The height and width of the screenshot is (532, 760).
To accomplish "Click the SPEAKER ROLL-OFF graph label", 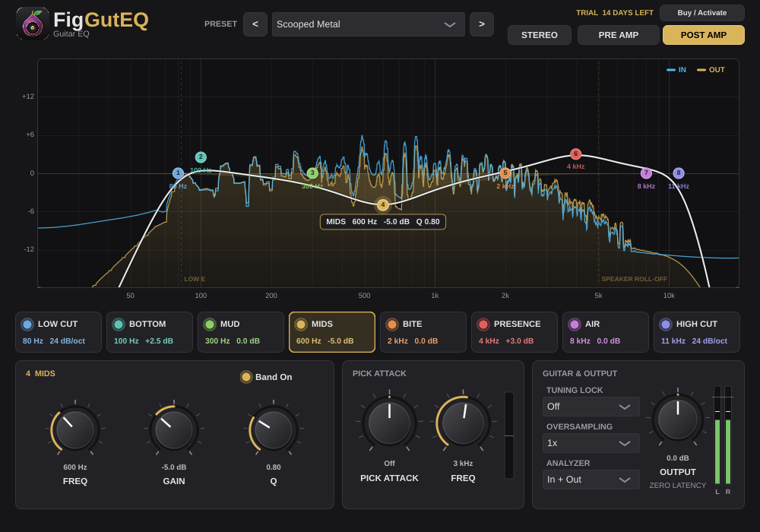I will click(x=634, y=279).
